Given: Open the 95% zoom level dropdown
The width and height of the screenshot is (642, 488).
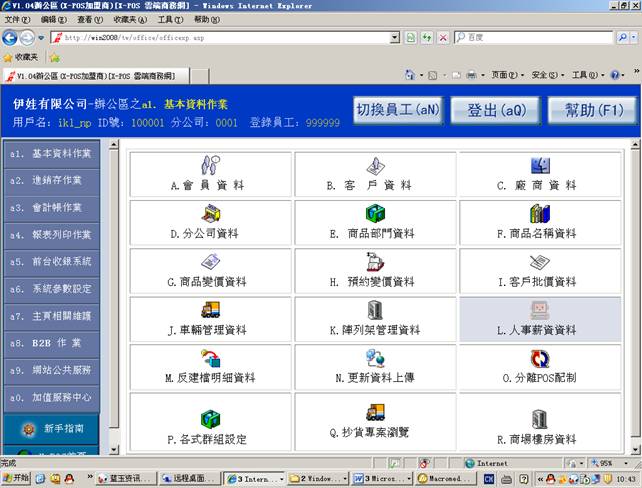Looking at the screenshot, I should (612, 464).
